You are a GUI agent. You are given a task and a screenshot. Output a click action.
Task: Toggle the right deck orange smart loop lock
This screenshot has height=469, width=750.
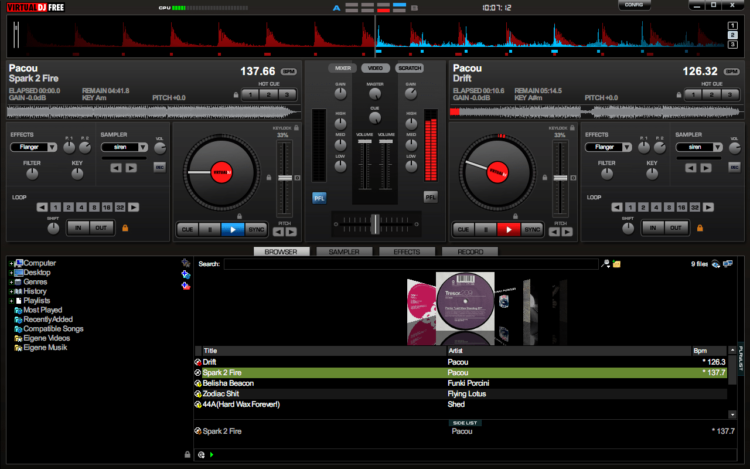tap(700, 228)
